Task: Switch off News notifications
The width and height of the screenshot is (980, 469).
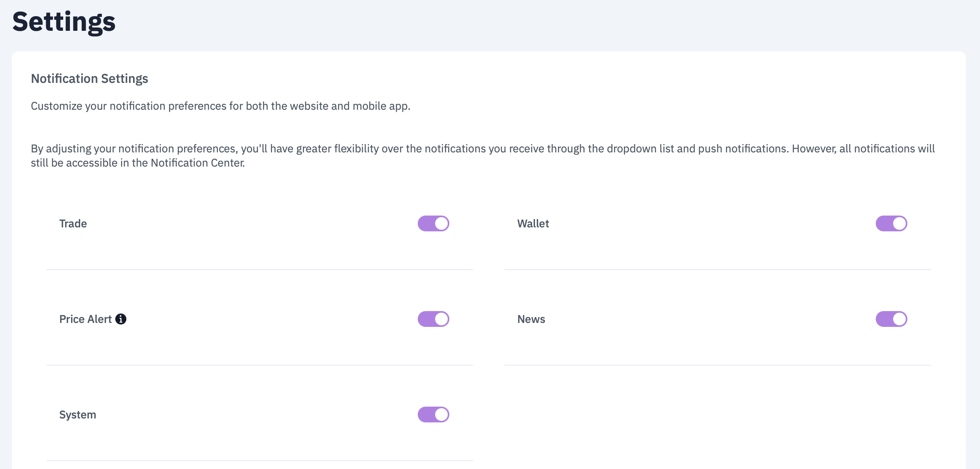Action: tap(892, 319)
